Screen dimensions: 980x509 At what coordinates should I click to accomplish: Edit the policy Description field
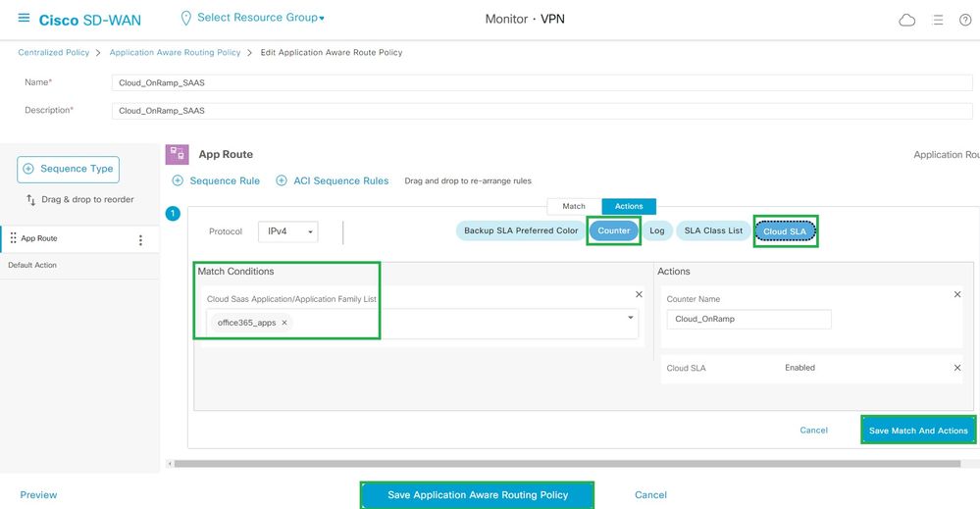(542, 111)
